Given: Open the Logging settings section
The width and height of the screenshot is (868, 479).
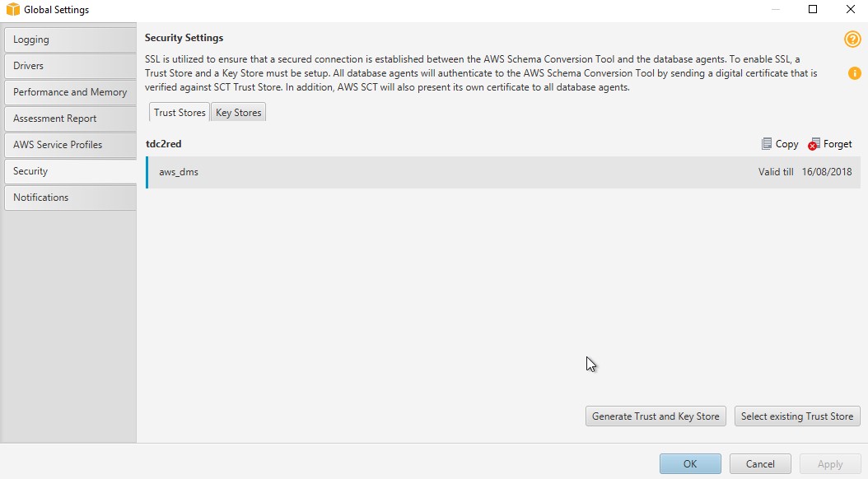Looking at the screenshot, I should 70,40.
